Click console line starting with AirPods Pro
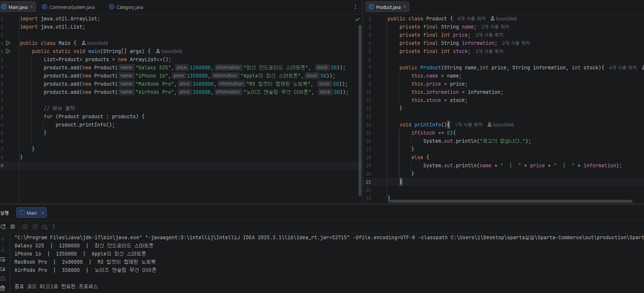The height and width of the screenshot is (293, 644). tap(85, 270)
